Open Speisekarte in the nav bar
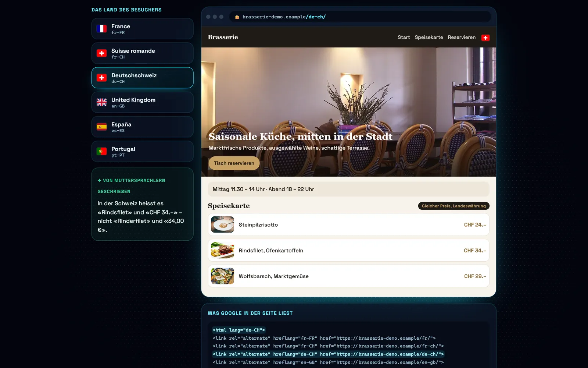The image size is (588, 368). click(429, 37)
